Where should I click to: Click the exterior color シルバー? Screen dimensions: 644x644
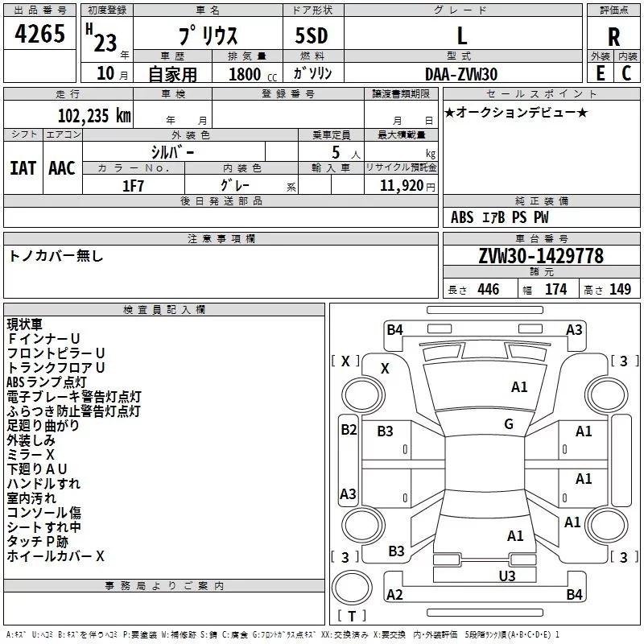pyautogui.click(x=173, y=152)
